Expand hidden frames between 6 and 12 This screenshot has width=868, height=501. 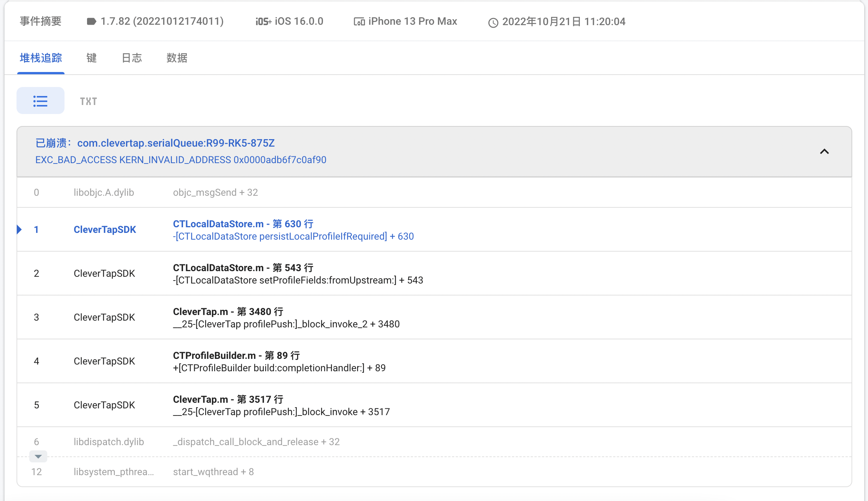[x=38, y=456]
